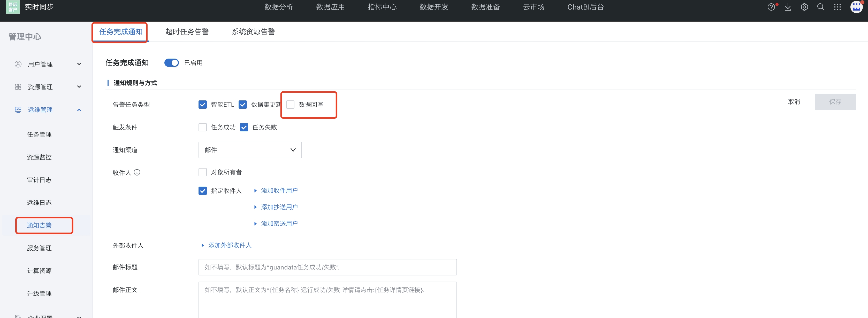Click the green product logo

pos(13,7)
